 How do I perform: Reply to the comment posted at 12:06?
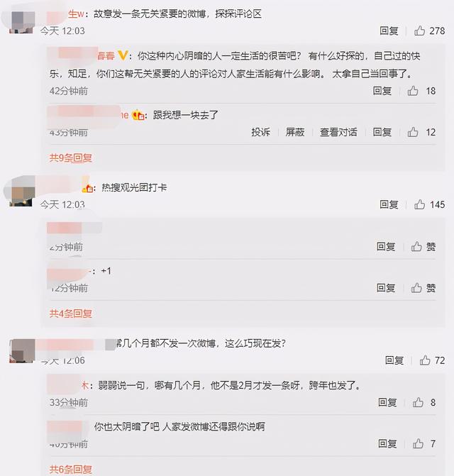[x=394, y=360]
